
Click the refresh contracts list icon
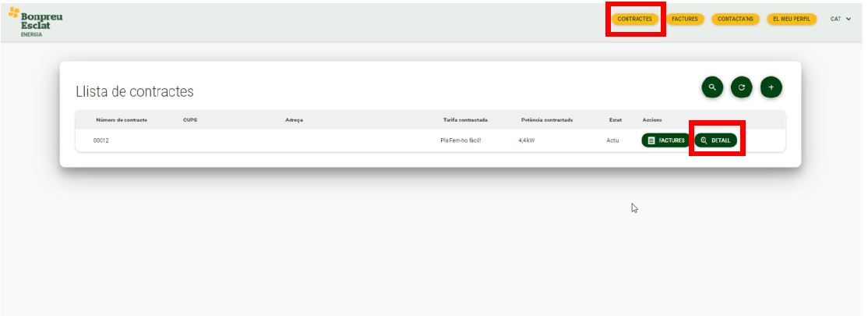coord(741,87)
